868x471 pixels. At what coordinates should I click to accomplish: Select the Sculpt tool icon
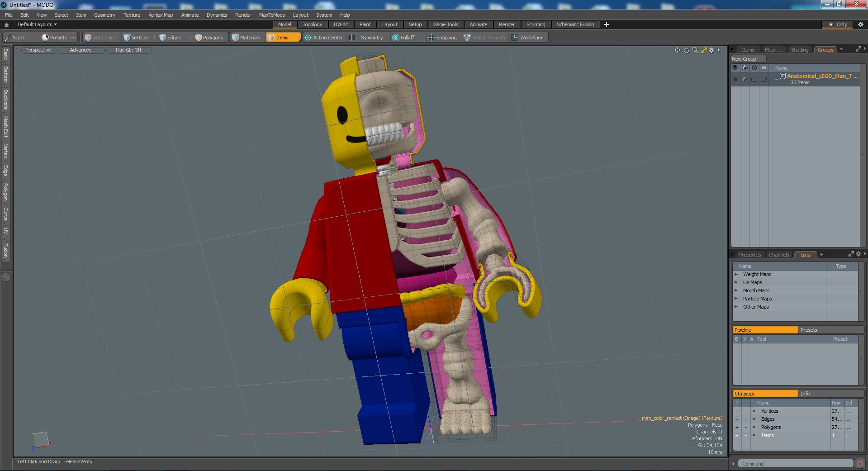[x=7, y=38]
